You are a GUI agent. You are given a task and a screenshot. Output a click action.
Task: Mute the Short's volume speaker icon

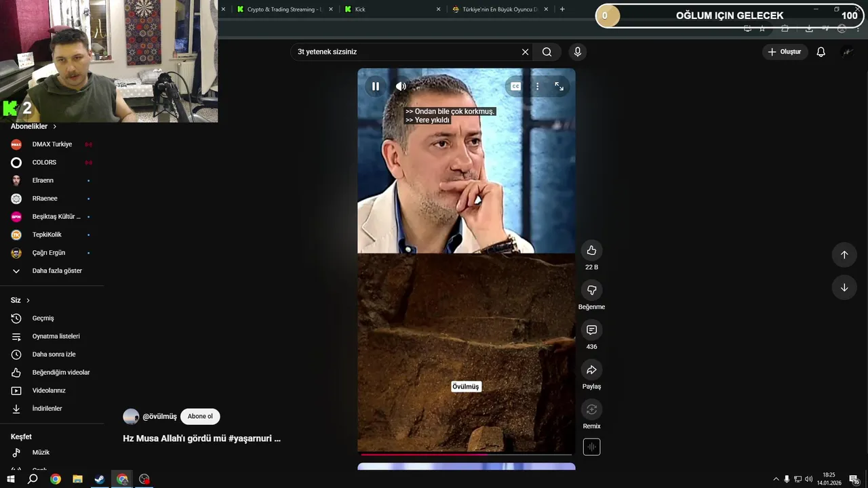coord(401,86)
